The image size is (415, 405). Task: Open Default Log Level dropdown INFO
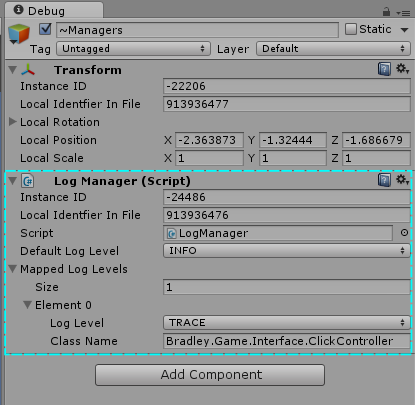(287, 251)
